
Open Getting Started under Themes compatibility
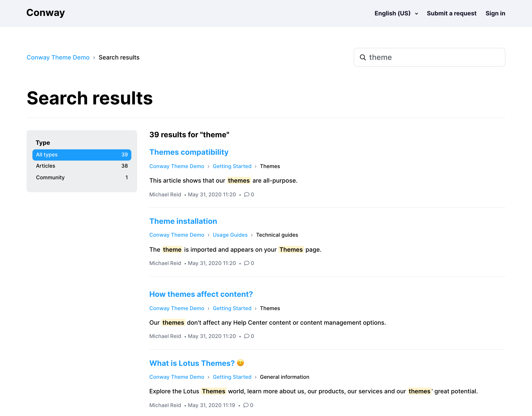[232, 166]
